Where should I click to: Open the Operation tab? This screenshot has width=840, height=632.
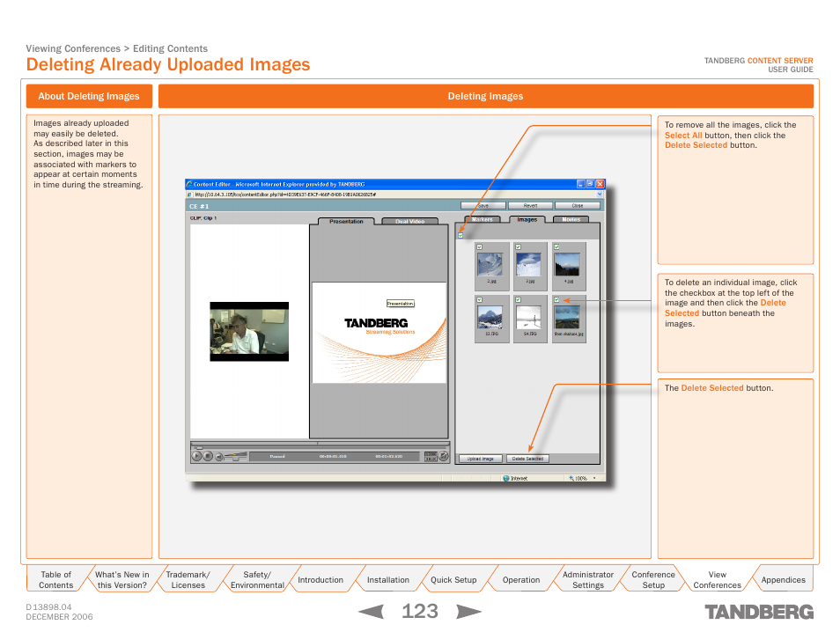tap(520, 579)
